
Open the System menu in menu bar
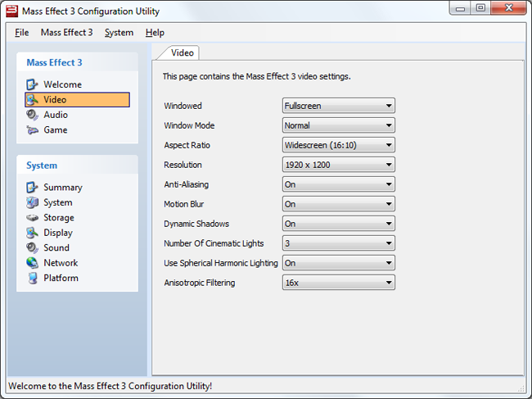point(119,33)
